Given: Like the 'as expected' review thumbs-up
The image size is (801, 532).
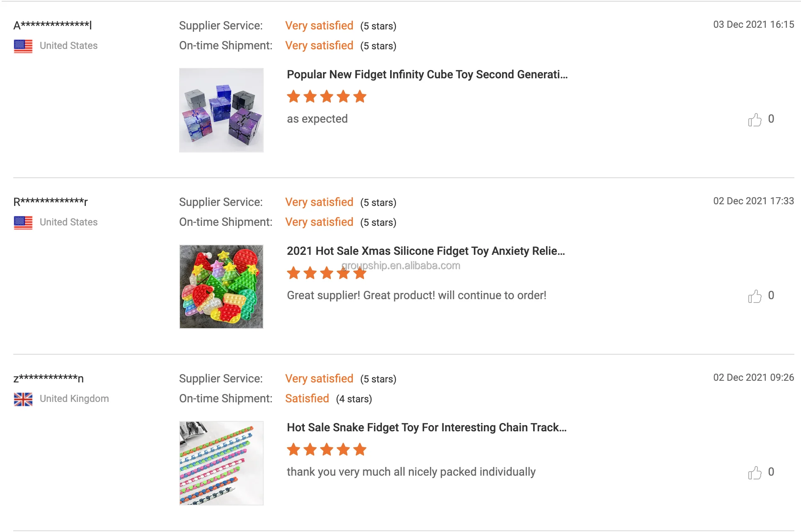Looking at the screenshot, I should coord(755,120).
